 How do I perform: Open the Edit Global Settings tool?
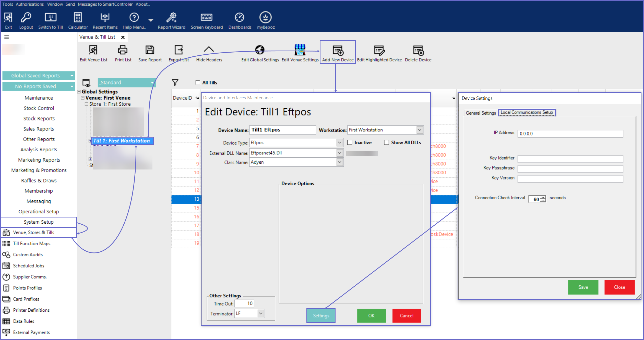[260, 50]
